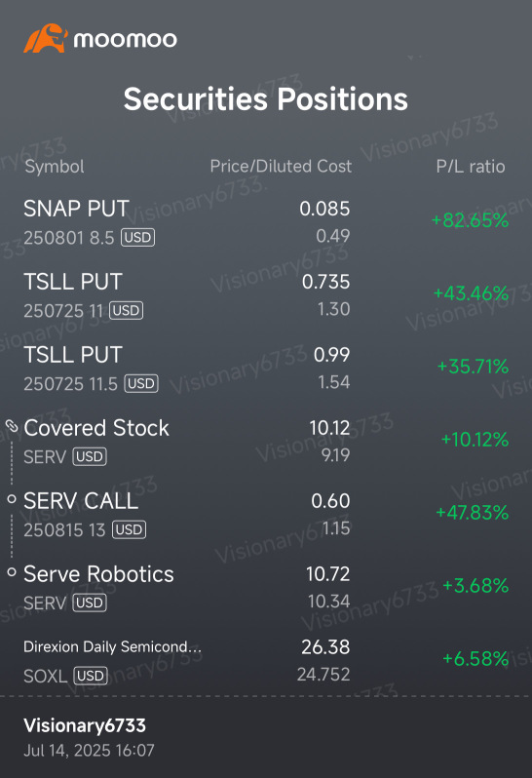The image size is (532, 778).
Task: Expand the Covered Stock SERV group
Action: pos(266,441)
